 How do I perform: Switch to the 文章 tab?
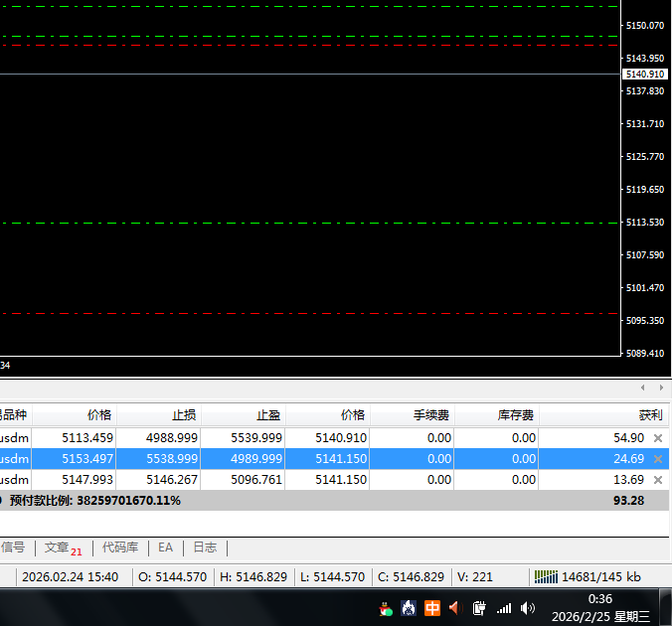(x=58, y=548)
